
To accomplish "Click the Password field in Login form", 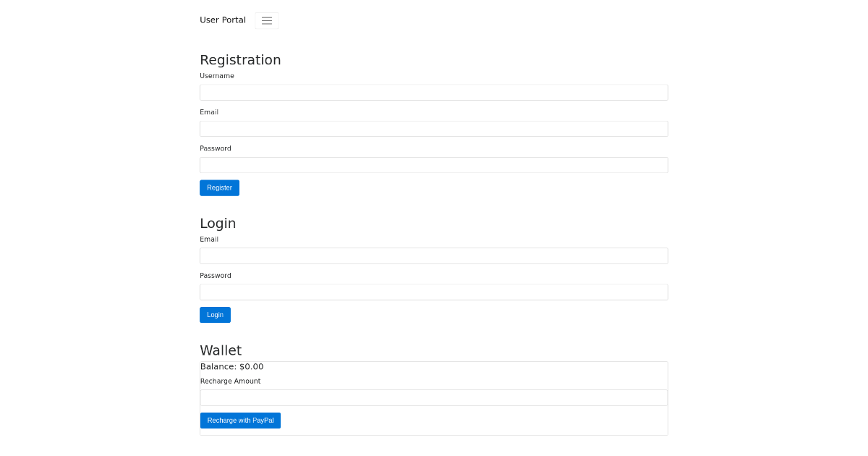I will click(434, 292).
